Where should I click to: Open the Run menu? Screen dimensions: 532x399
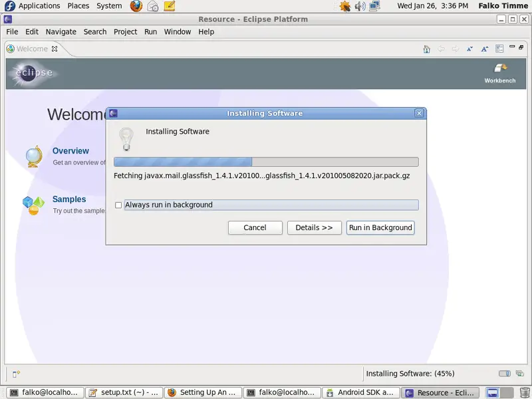151,32
